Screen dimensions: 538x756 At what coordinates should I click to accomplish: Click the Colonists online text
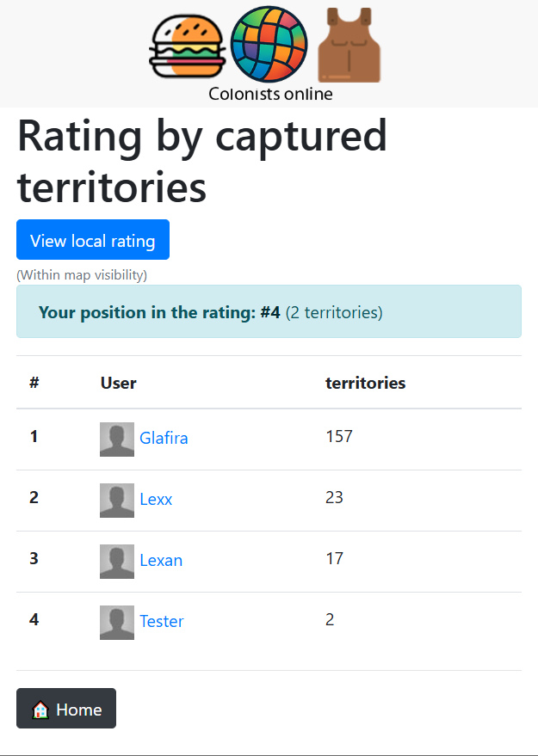pyautogui.click(x=270, y=95)
